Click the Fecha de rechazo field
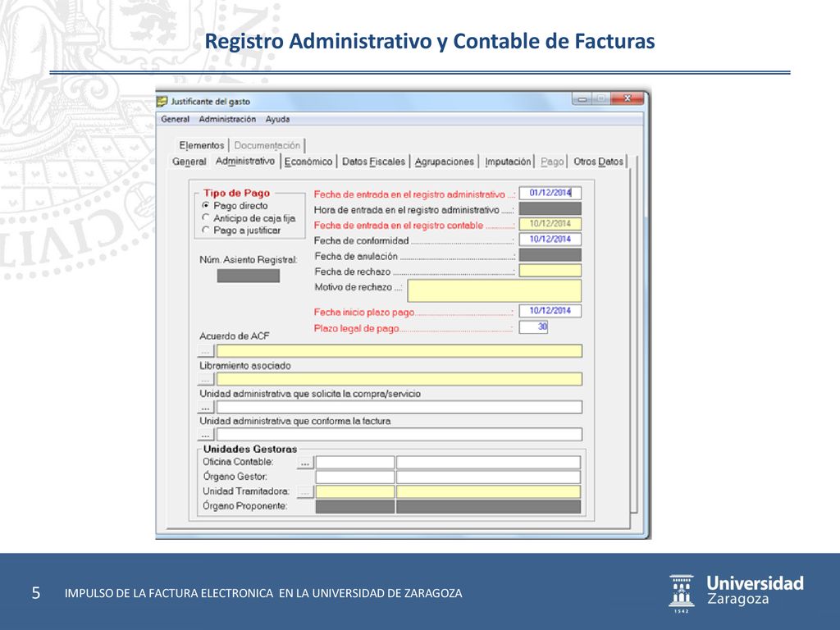This screenshot has width=840, height=630. pos(550,271)
